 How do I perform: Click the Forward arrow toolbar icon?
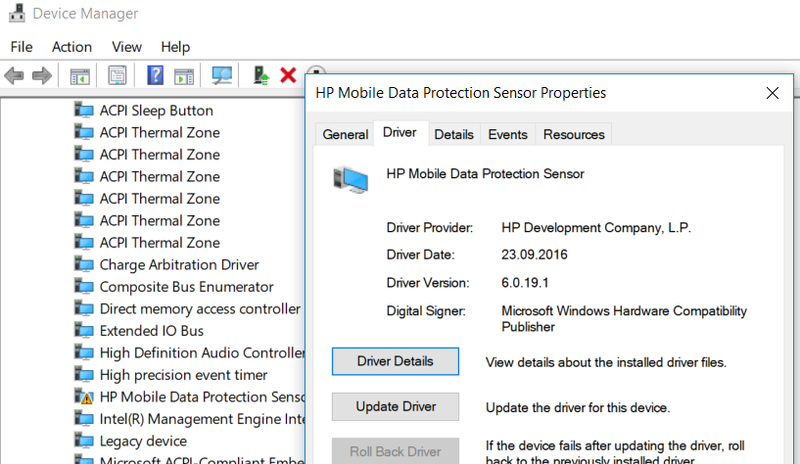click(x=42, y=76)
